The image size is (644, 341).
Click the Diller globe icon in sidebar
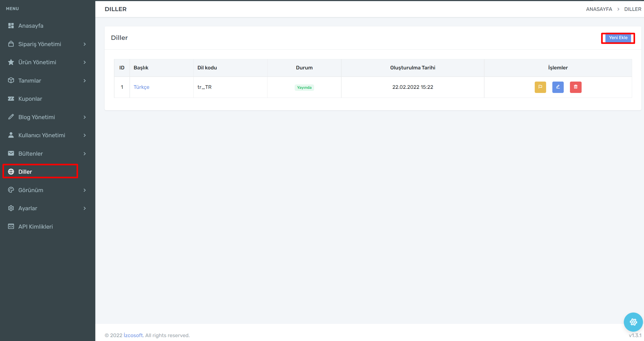11,172
